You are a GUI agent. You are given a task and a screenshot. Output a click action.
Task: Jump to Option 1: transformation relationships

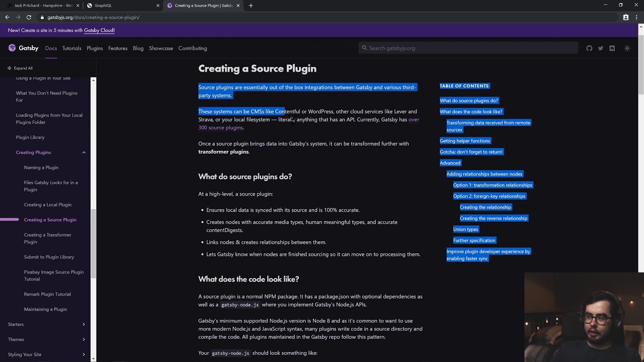pos(493,185)
